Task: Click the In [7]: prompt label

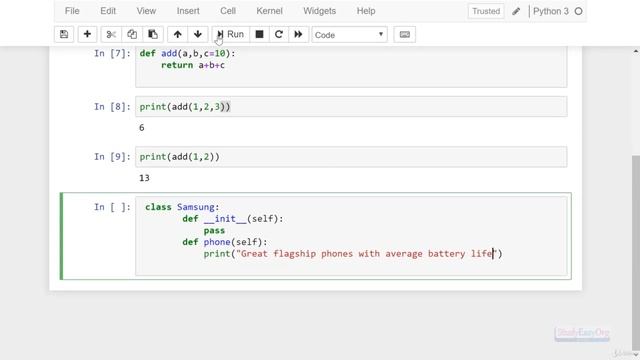Action: [x=112, y=53]
